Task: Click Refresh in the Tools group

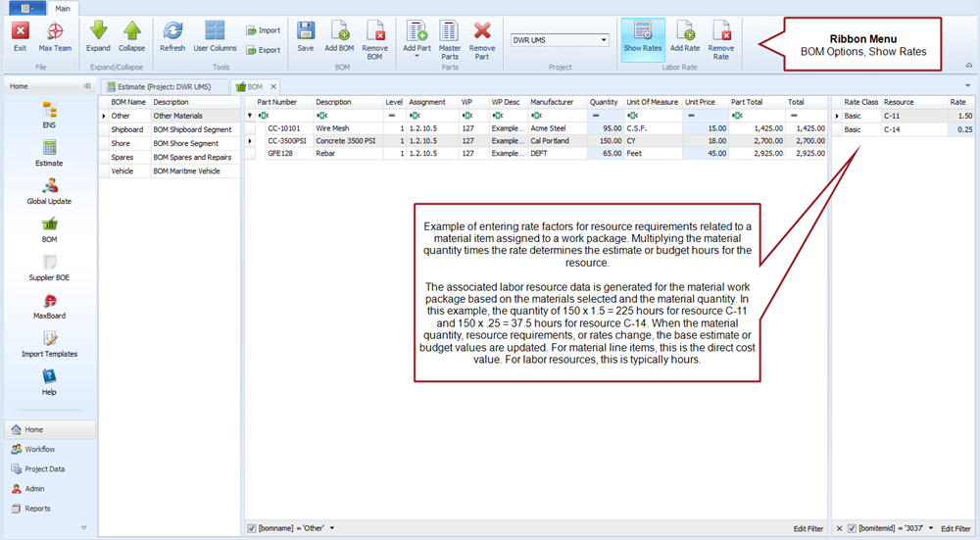Action: (x=172, y=34)
